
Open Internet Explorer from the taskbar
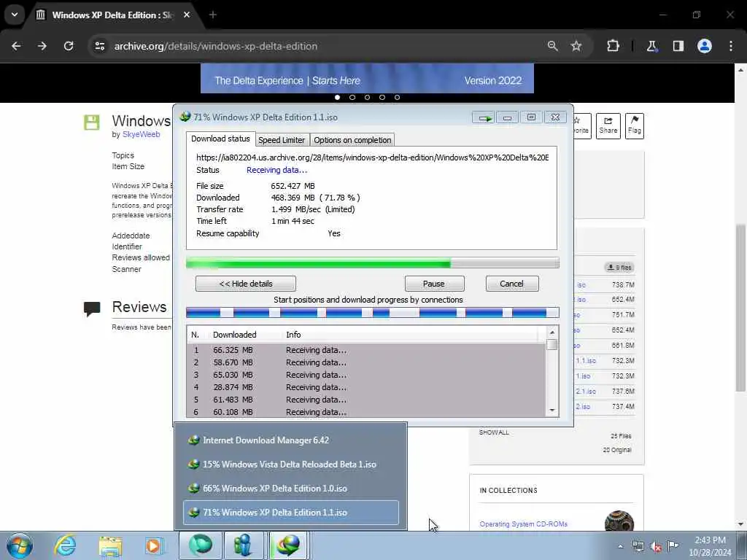point(65,545)
